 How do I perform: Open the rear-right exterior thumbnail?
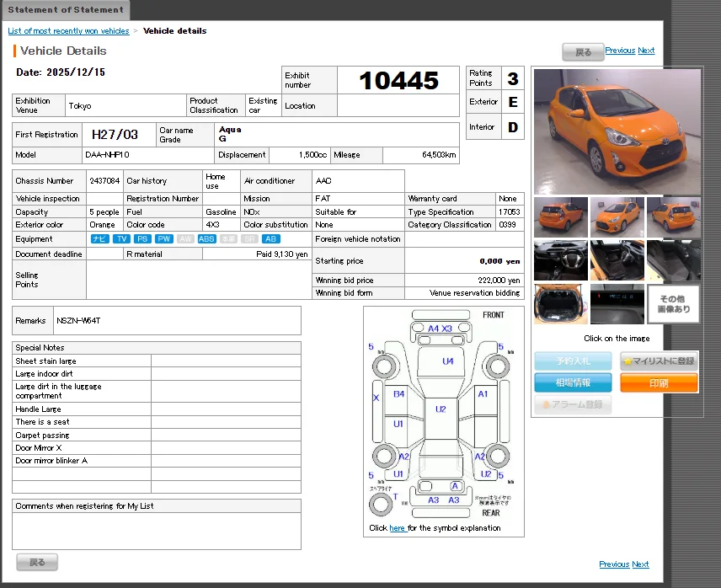(674, 217)
